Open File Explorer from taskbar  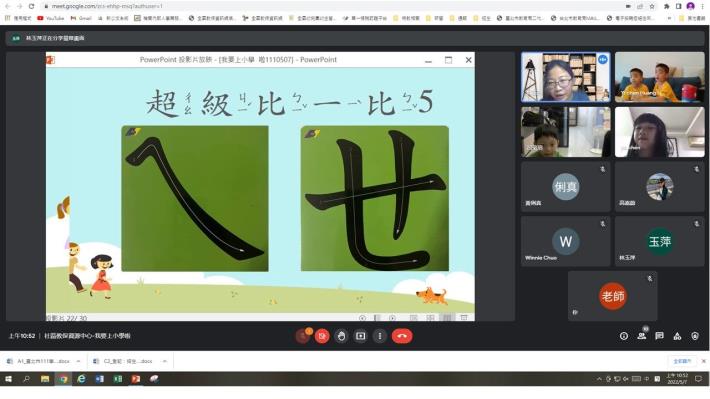(x=45, y=379)
